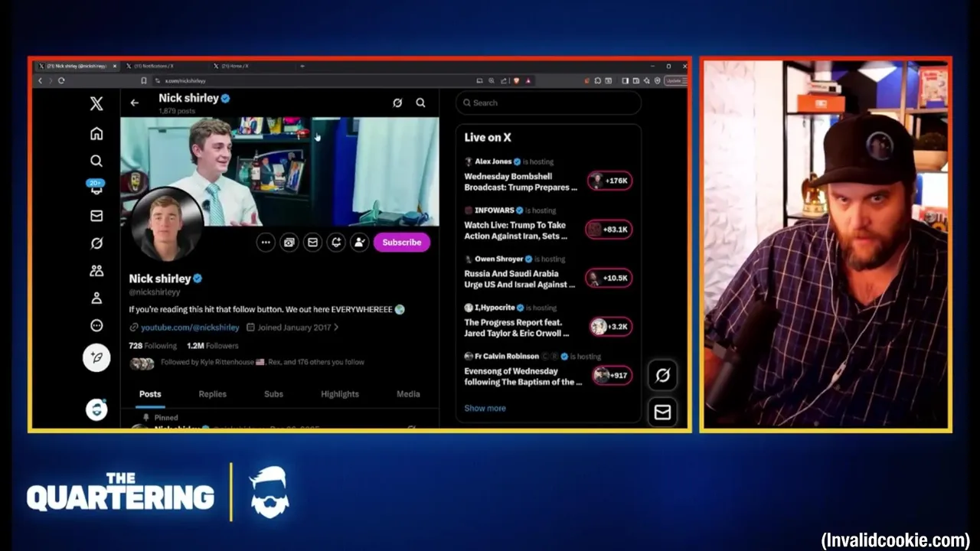980x551 pixels.
Task: Click the X logo in sidebar
Action: pos(96,104)
